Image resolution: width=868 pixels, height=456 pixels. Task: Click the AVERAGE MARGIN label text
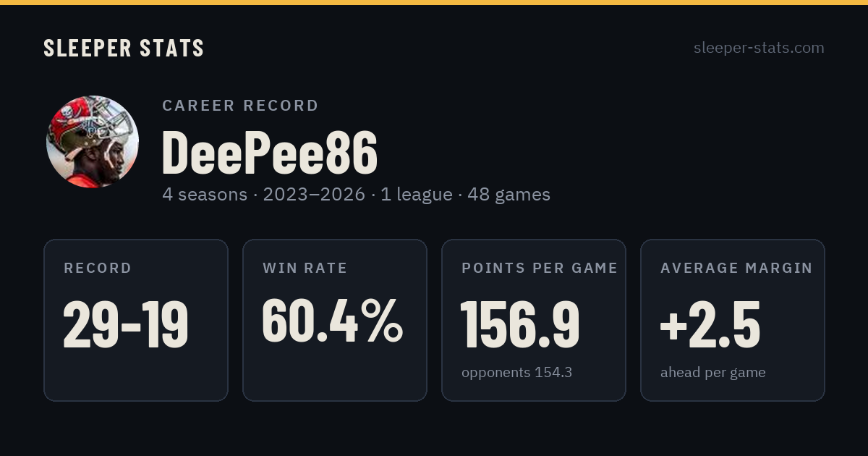point(736,268)
